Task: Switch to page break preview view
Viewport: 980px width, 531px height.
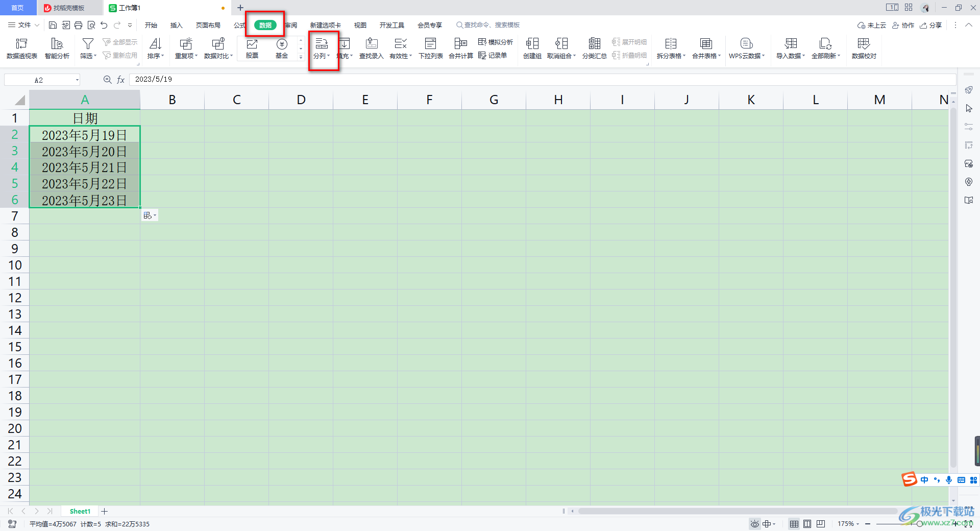Action: pyautogui.click(x=821, y=524)
